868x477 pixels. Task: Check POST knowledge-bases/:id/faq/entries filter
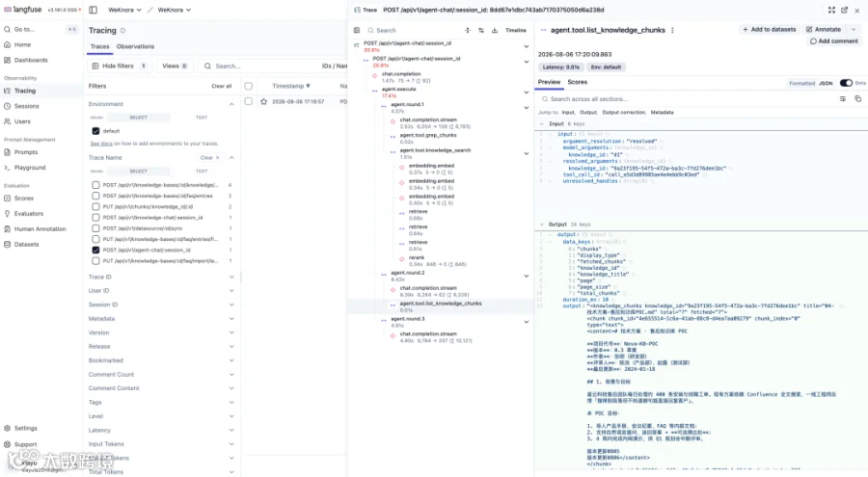95,196
